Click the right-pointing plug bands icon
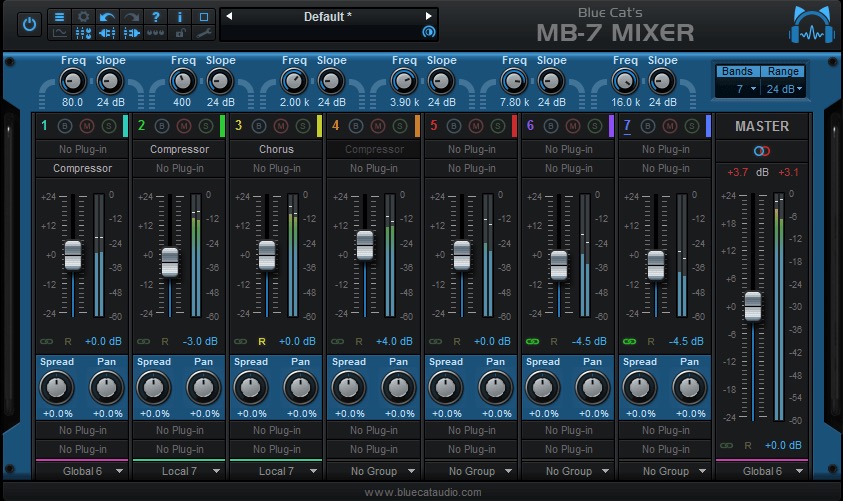843x501 pixels. (131, 33)
